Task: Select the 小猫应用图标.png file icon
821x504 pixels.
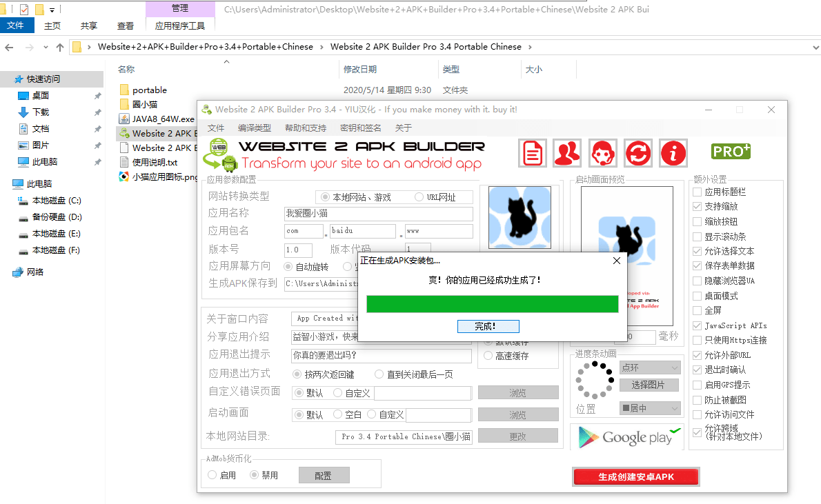Action: pos(124,177)
